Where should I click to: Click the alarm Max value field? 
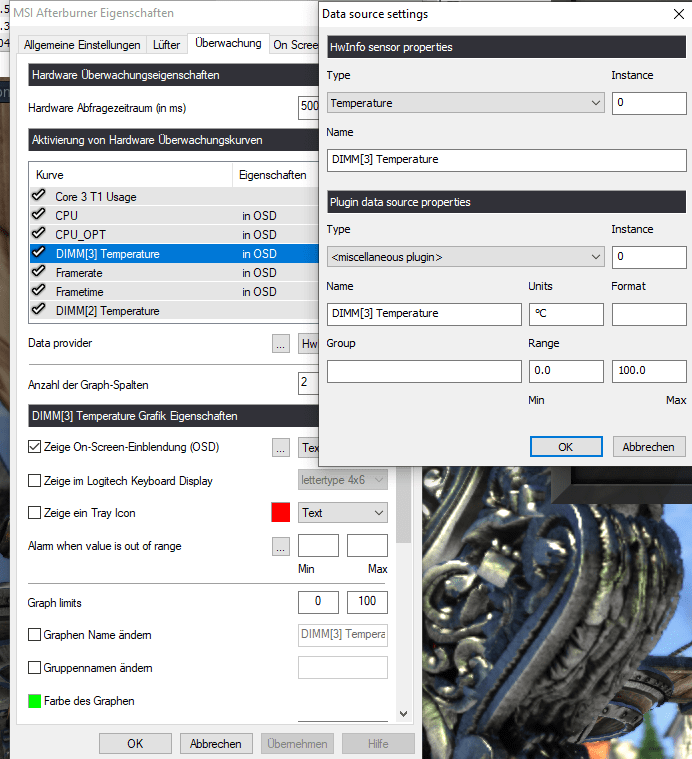click(x=367, y=546)
